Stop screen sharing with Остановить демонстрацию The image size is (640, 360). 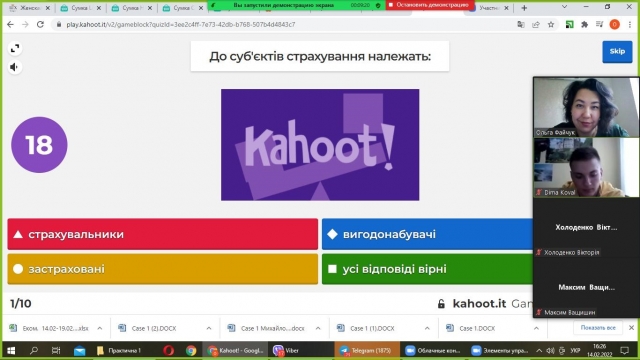click(x=429, y=5)
